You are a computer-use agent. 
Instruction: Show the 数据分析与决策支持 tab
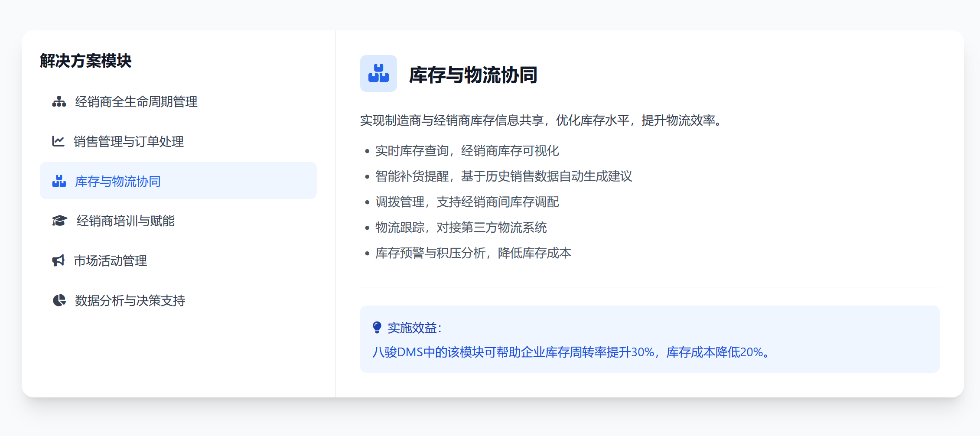pyautogui.click(x=130, y=300)
